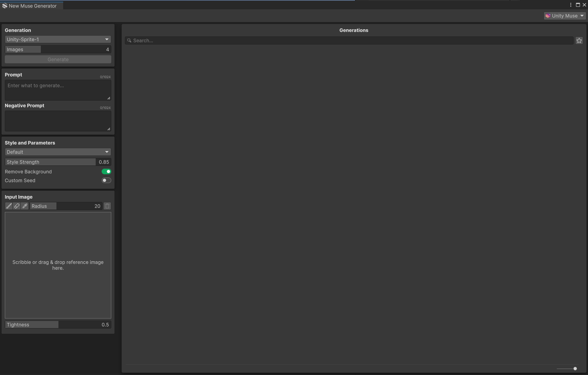Screen dimensions: 588x375
Task: Select the eyedropper color picker tool
Action: click(x=25, y=206)
